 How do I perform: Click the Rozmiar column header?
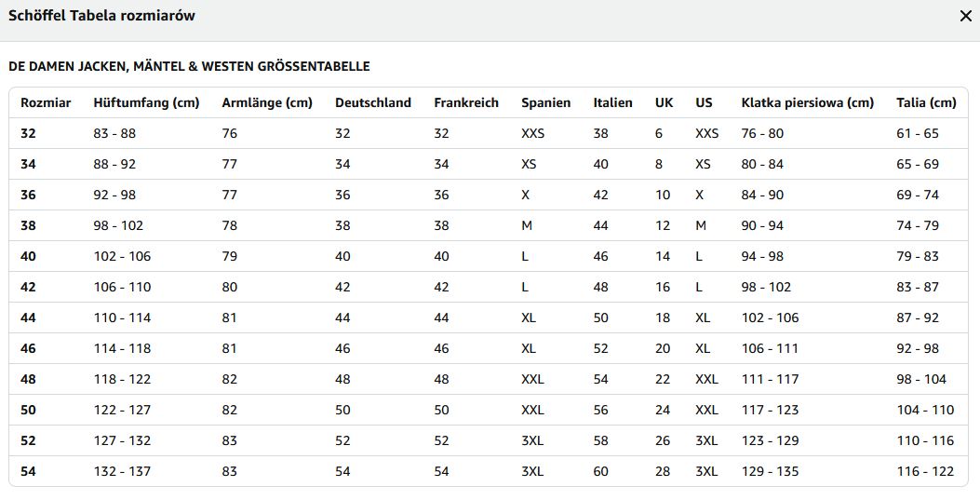tap(46, 102)
